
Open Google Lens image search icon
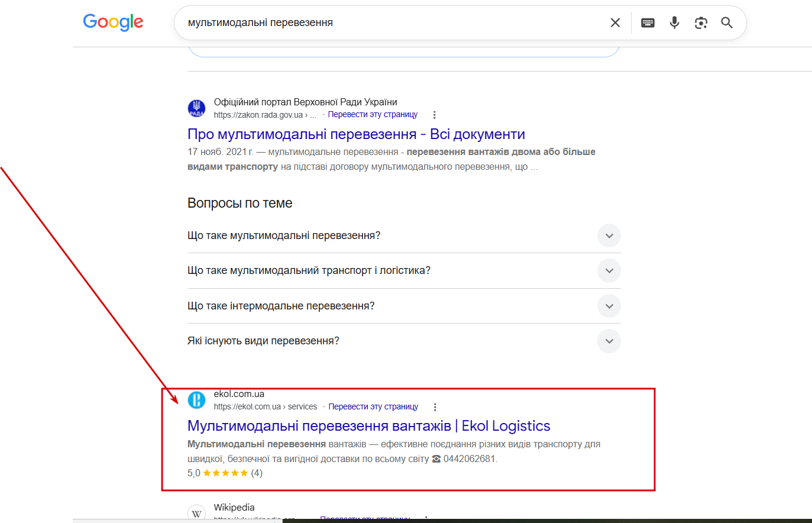point(701,22)
